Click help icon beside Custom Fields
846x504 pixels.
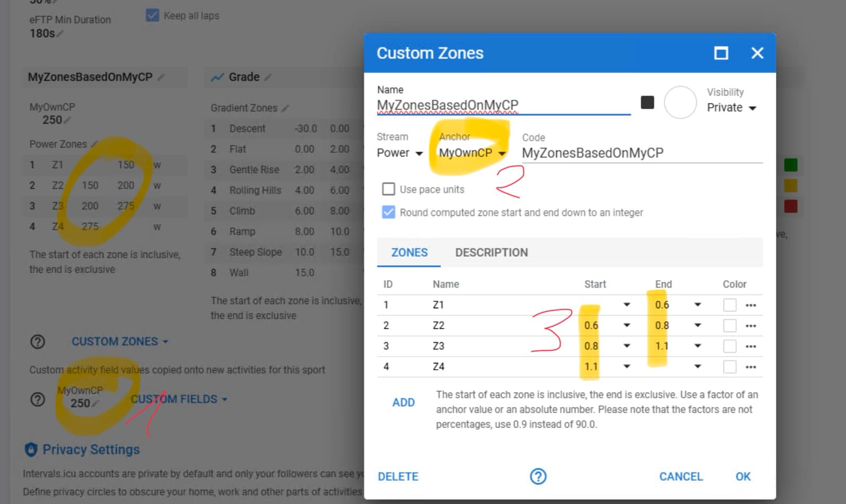38,399
